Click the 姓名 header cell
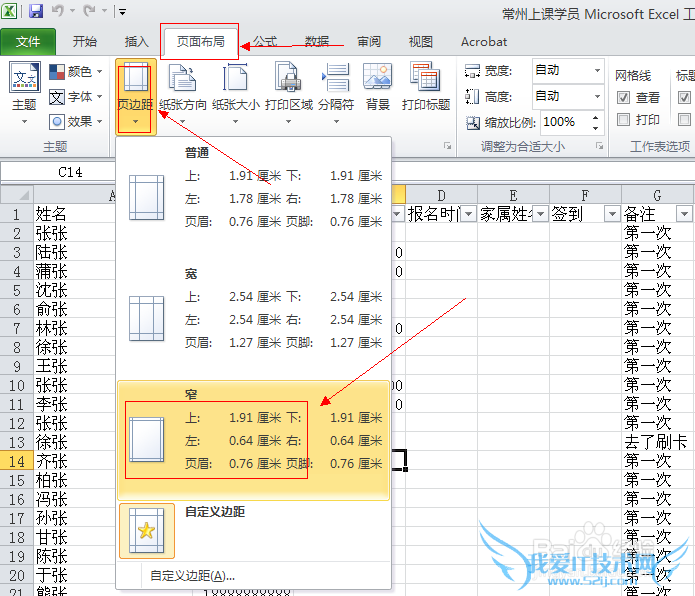 [x=74, y=214]
